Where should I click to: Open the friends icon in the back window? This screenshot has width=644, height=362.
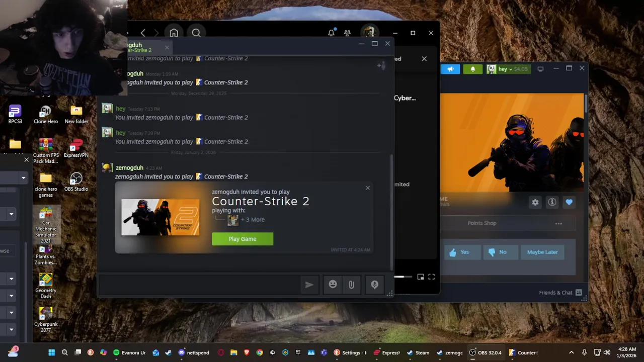coord(347,33)
